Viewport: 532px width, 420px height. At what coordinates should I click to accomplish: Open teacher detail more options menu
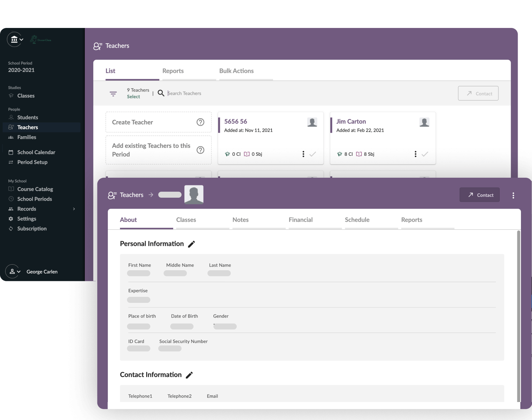[x=513, y=195]
